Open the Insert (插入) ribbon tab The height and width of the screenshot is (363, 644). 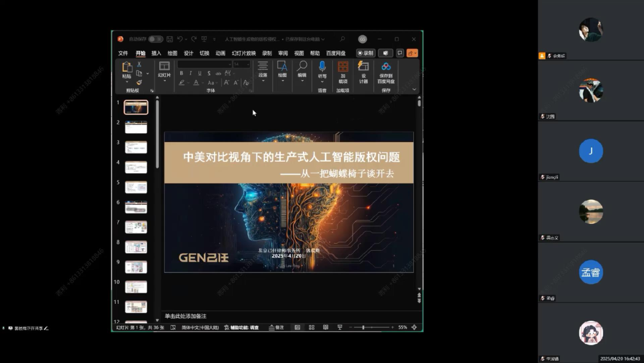[x=156, y=53]
